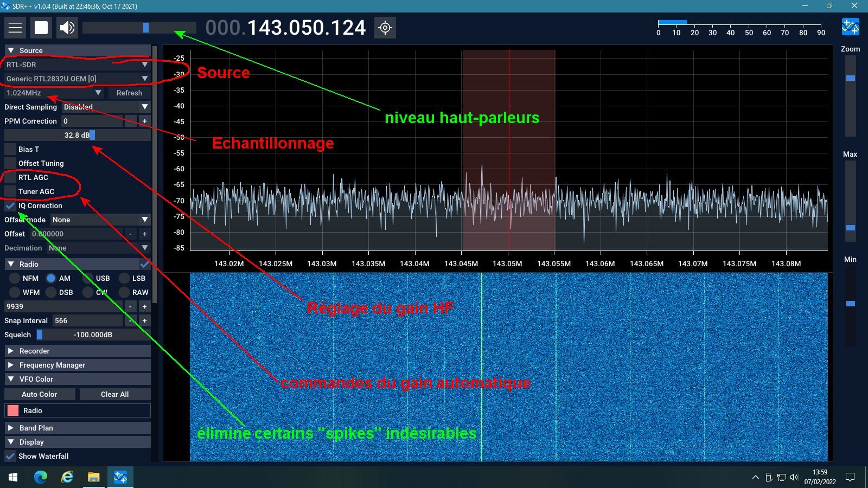
Task: Enable the Bias T checkbox
Action: [x=10, y=149]
